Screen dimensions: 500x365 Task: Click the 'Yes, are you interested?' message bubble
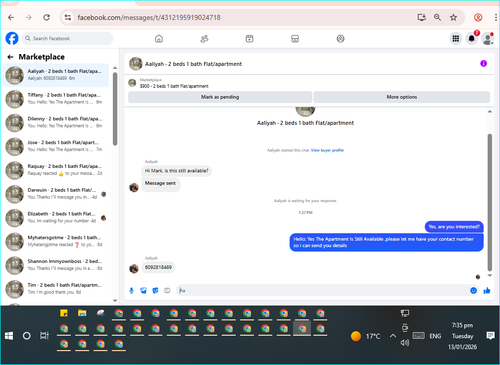point(454,227)
